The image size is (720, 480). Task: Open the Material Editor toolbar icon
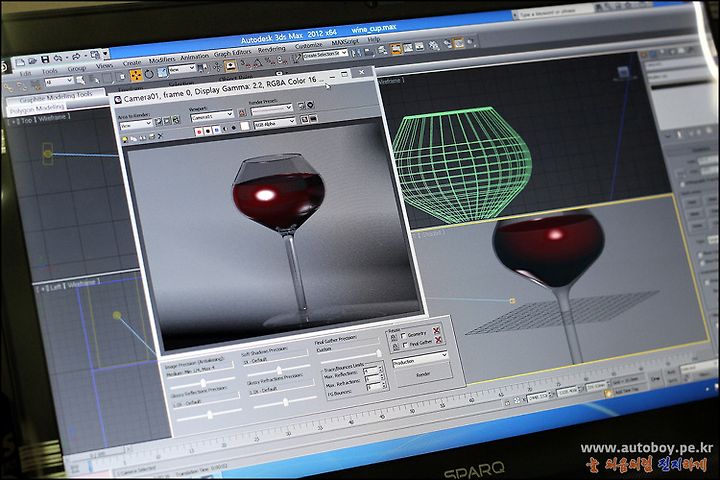point(433,45)
